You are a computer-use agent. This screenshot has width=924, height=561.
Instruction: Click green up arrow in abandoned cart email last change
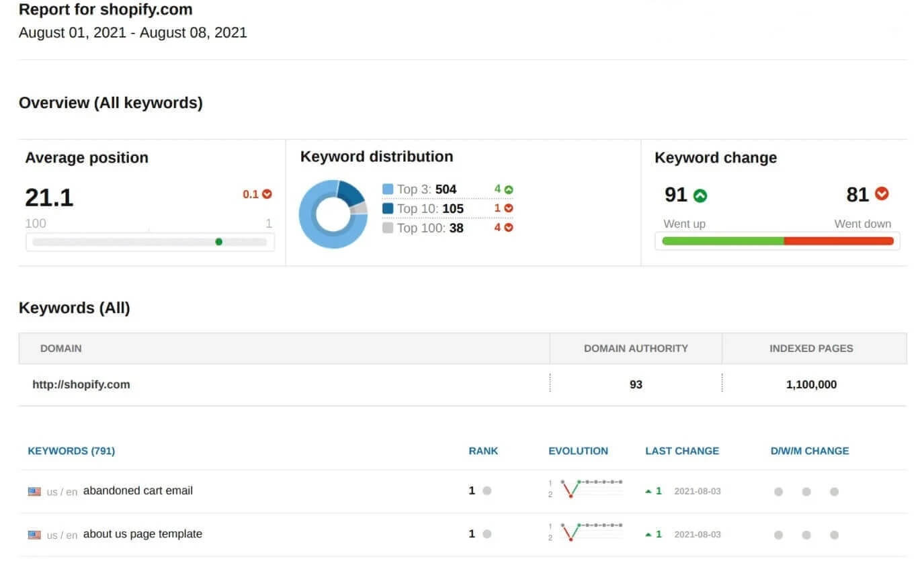pos(648,491)
